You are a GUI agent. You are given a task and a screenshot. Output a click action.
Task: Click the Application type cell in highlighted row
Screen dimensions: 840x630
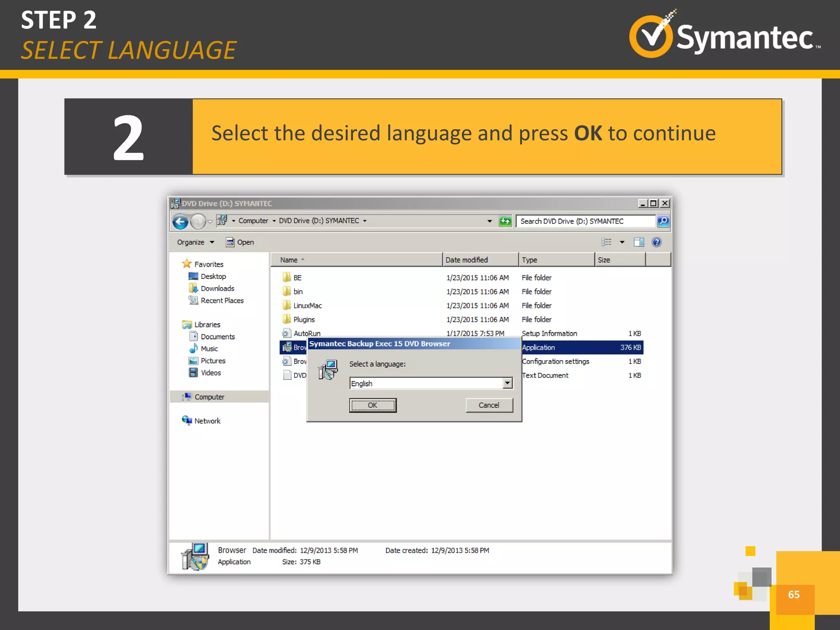pos(538,347)
